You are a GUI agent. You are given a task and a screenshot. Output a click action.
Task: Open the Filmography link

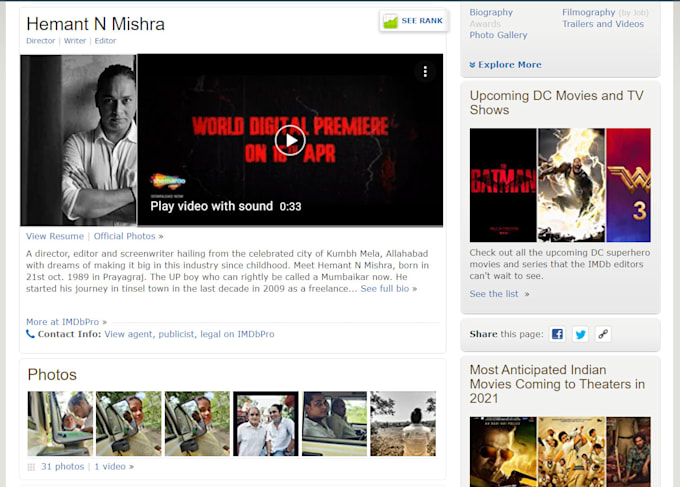pyautogui.click(x=588, y=13)
